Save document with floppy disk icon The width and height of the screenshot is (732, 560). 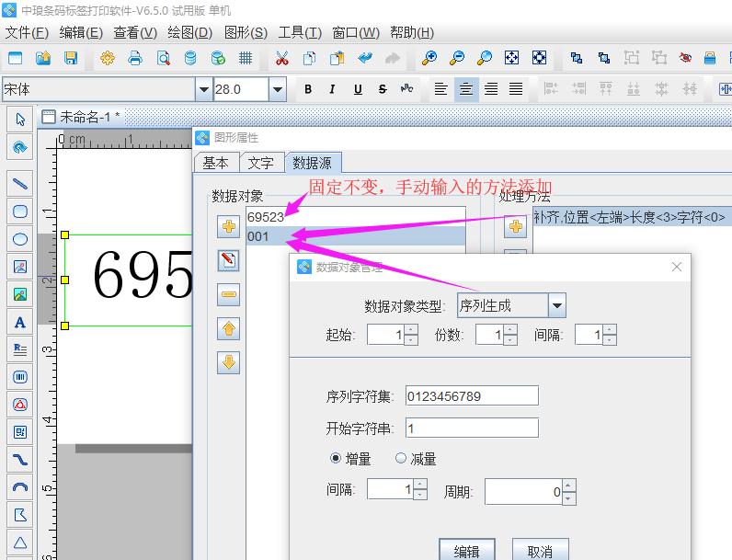[71, 58]
